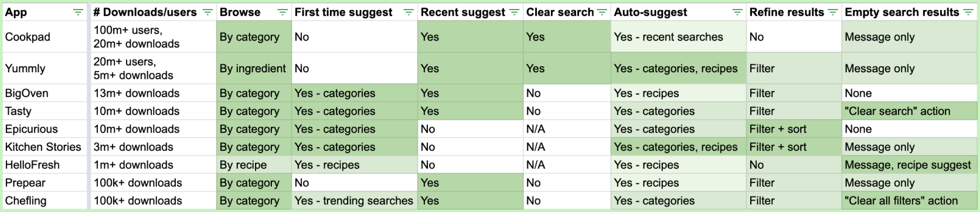Screen dimensions: 980x212
Task: Click the Browse column filter icon
Action: click(x=282, y=12)
